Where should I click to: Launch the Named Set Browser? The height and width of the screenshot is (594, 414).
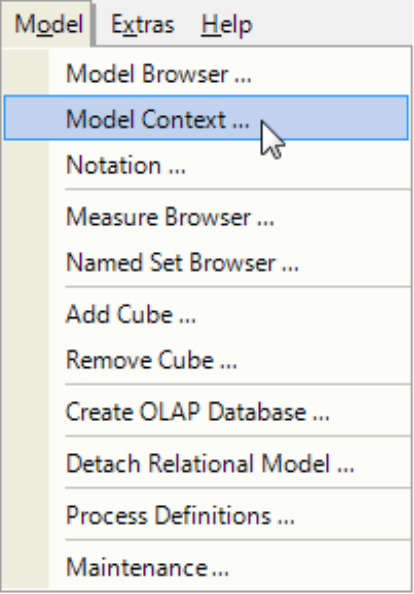[206, 262]
